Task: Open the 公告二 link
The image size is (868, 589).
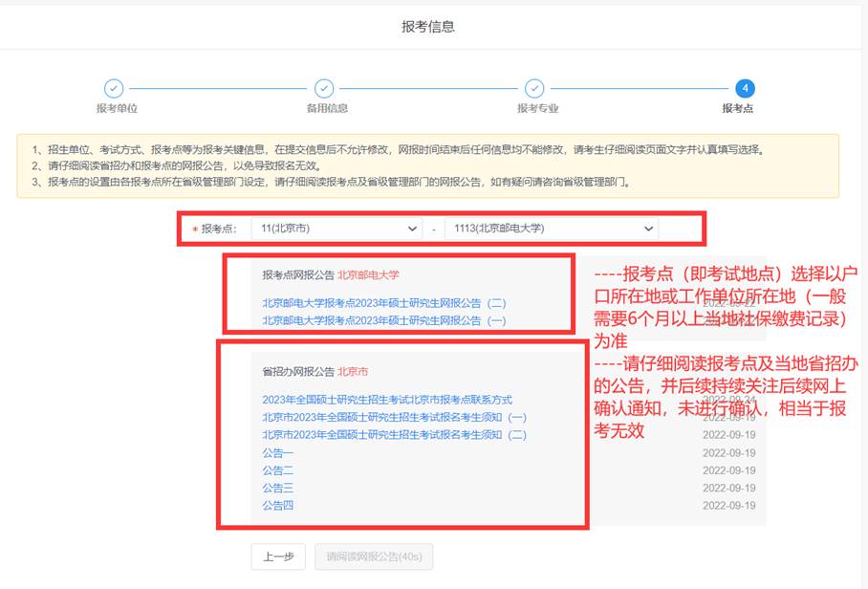Action: [x=277, y=470]
